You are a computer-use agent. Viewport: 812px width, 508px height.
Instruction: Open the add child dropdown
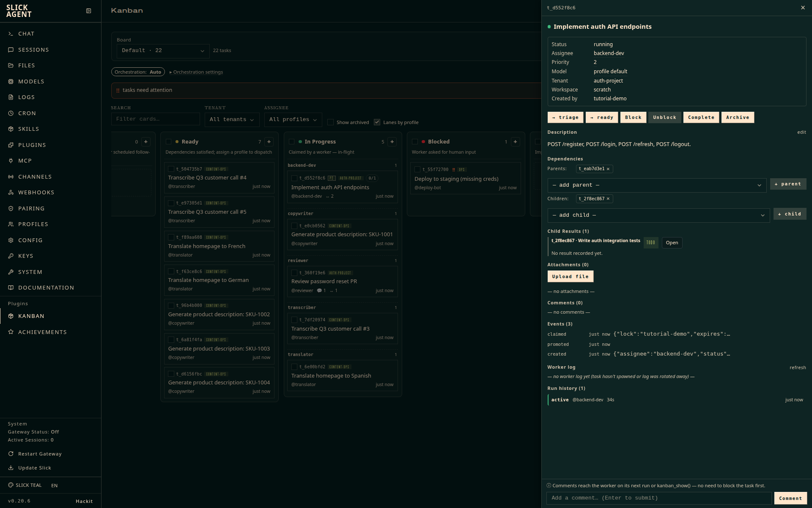click(x=658, y=215)
